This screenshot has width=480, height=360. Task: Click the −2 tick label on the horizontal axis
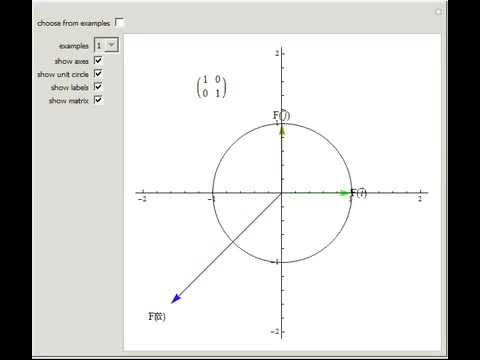[142, 199]
